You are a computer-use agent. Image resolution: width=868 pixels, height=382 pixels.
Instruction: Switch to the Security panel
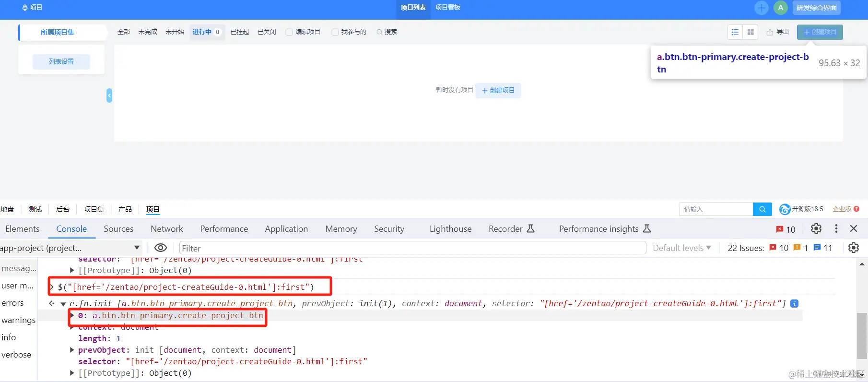[389, 229]
